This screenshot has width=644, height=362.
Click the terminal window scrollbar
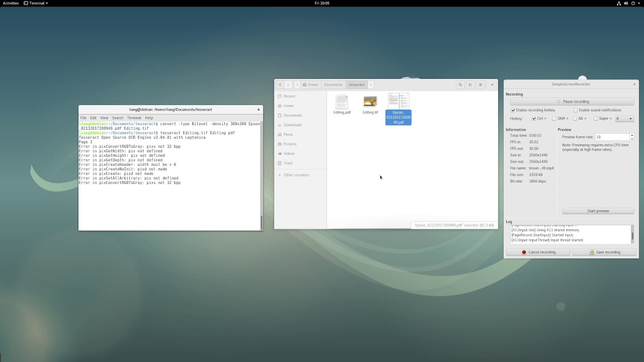261,222
